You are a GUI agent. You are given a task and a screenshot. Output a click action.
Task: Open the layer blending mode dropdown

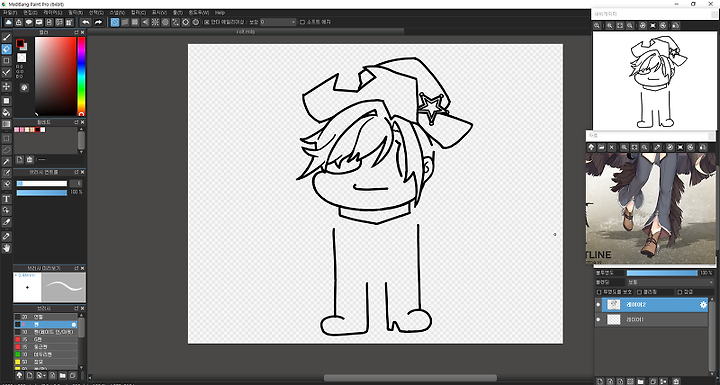pyautogui.click(x=670, y=282)
